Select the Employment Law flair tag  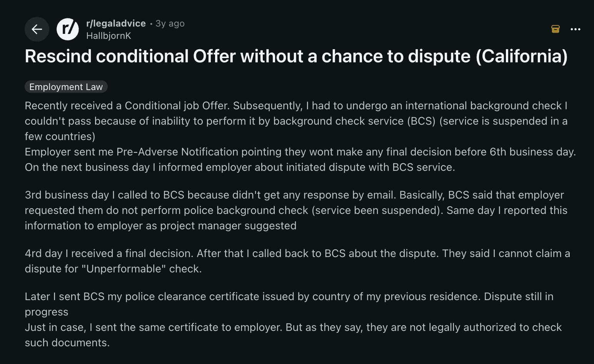click(66, 87)
